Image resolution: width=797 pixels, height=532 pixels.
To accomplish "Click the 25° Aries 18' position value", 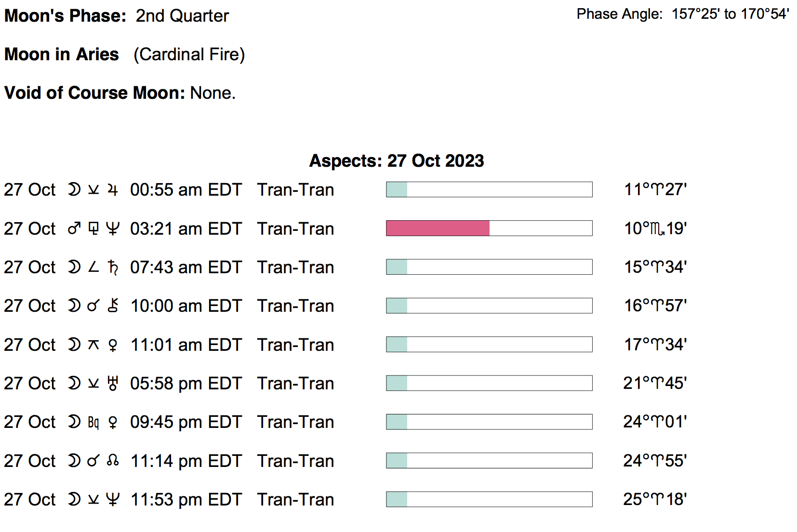I will 655,499.
